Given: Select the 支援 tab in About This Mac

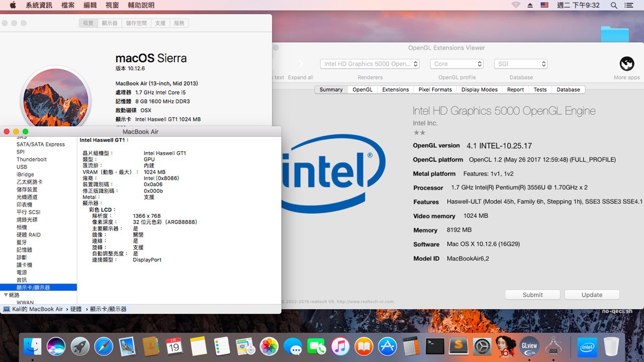Looking at the screenshot, I should (160, 23).
